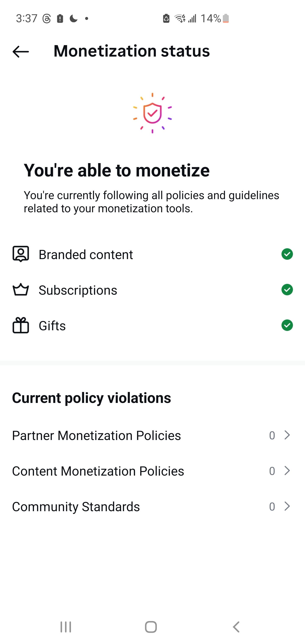This screenshot has height=644, width=305.
Task: Expand Community Standards chevron
Action: pos(287,507)
